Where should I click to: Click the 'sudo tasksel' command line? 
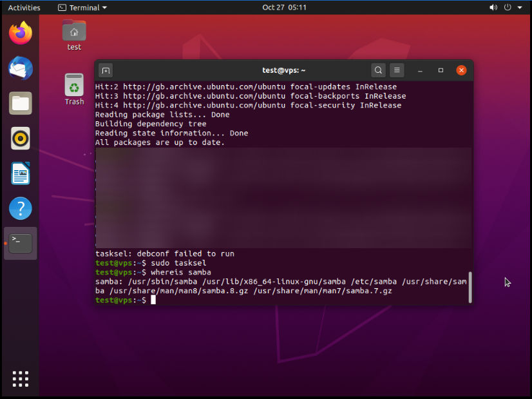178,263
